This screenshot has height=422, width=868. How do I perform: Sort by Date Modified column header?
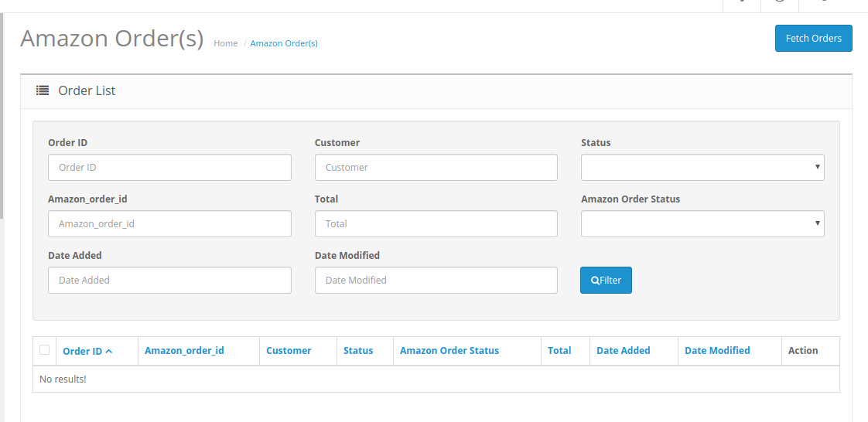717,350
